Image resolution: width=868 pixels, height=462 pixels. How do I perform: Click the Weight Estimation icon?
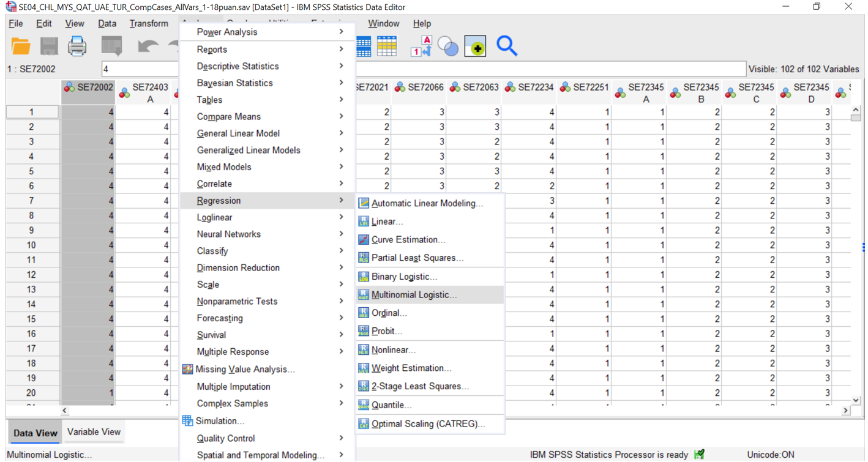[x=364, y=368]
